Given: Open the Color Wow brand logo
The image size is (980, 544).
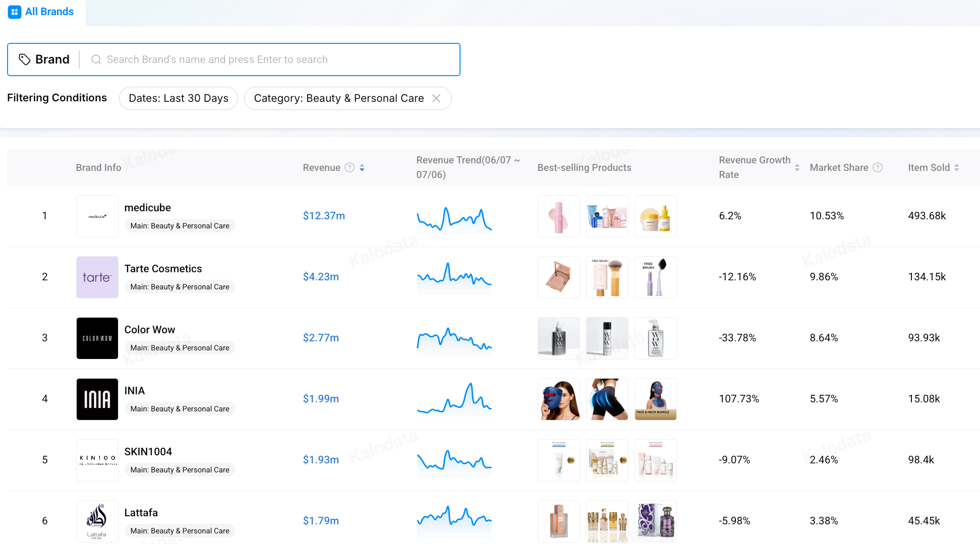Looking at the screenshot, I should 97,338.
